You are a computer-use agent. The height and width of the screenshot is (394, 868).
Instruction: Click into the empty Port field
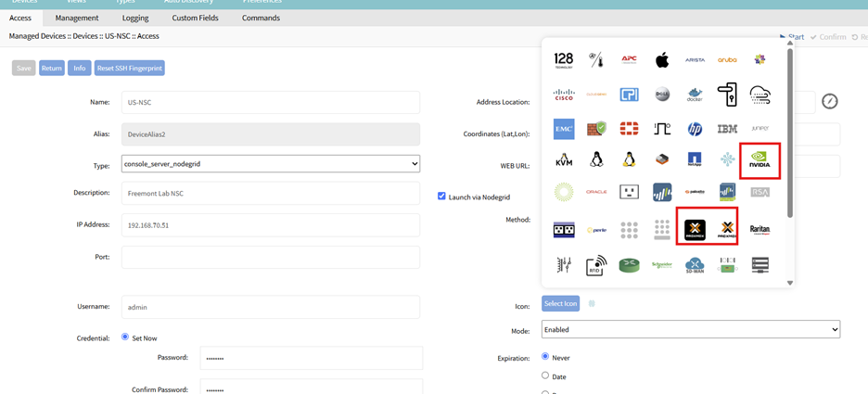(271, 258)
